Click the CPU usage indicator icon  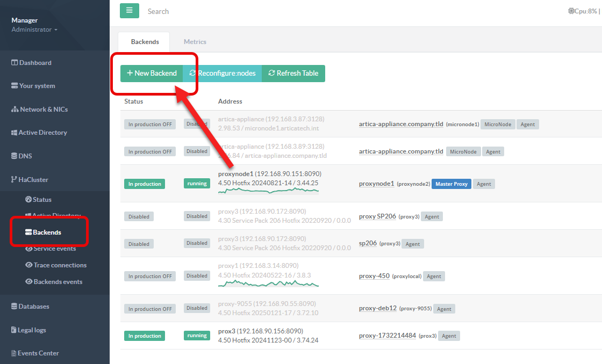[x=571, y=11]
